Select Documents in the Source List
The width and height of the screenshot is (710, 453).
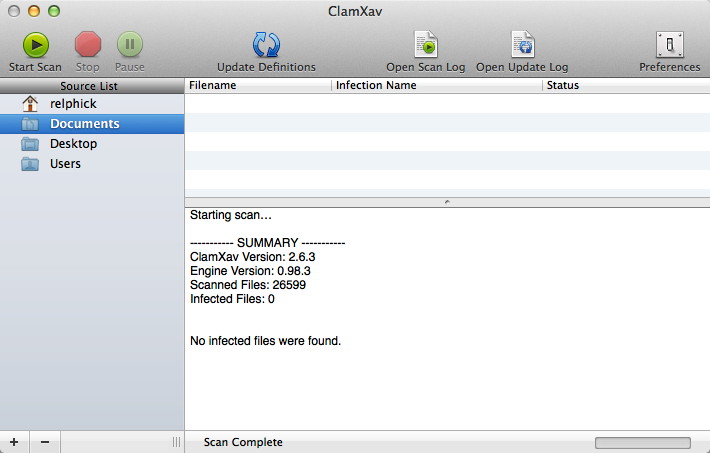pos(92,124)
